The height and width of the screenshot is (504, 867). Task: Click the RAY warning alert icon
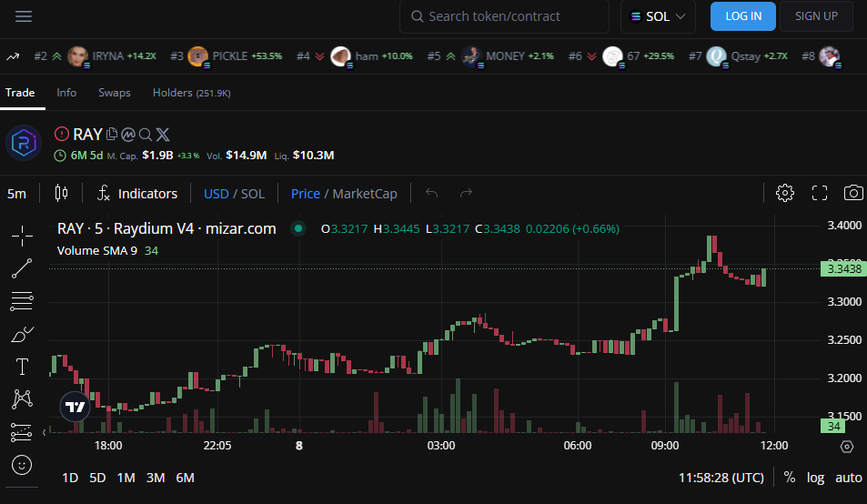pos(62,134)
